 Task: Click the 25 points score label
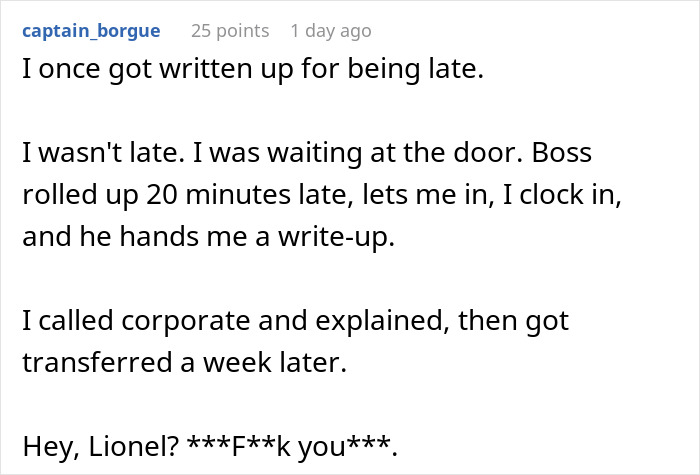(x=230, y=31)
